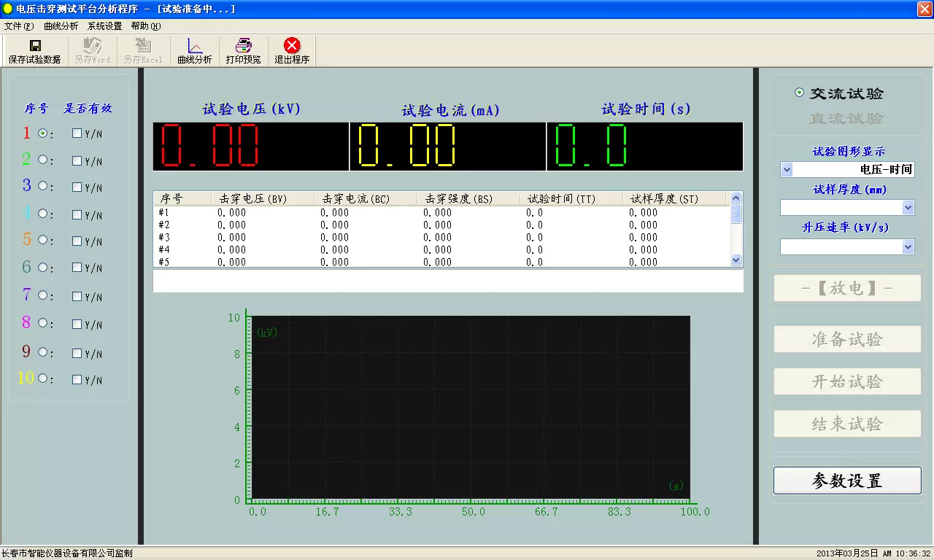Open Print Preview (打印预览) from the toolbar
934x560 pixels.
pos(243,47)
